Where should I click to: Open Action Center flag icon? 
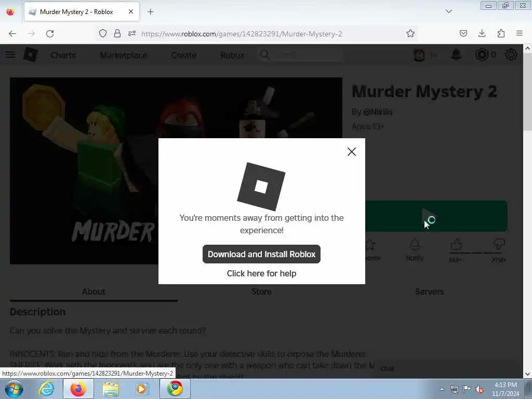[467, 389]
